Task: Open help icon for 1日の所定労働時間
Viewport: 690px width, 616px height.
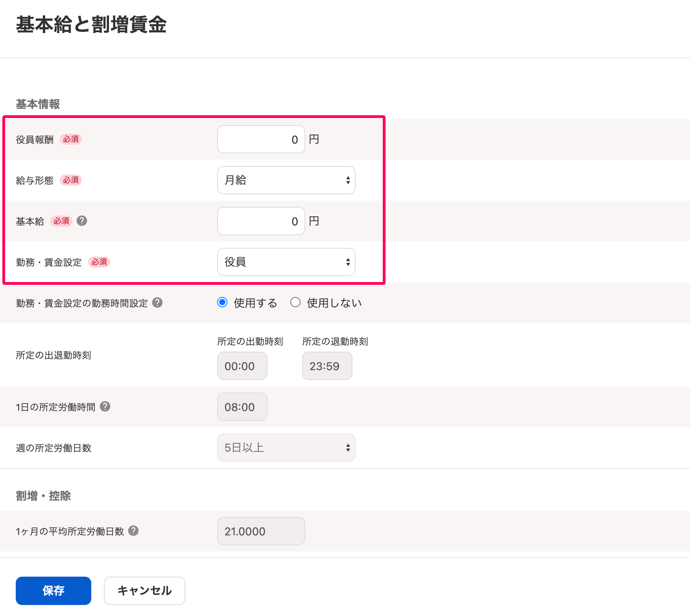Action: [105, 406]
